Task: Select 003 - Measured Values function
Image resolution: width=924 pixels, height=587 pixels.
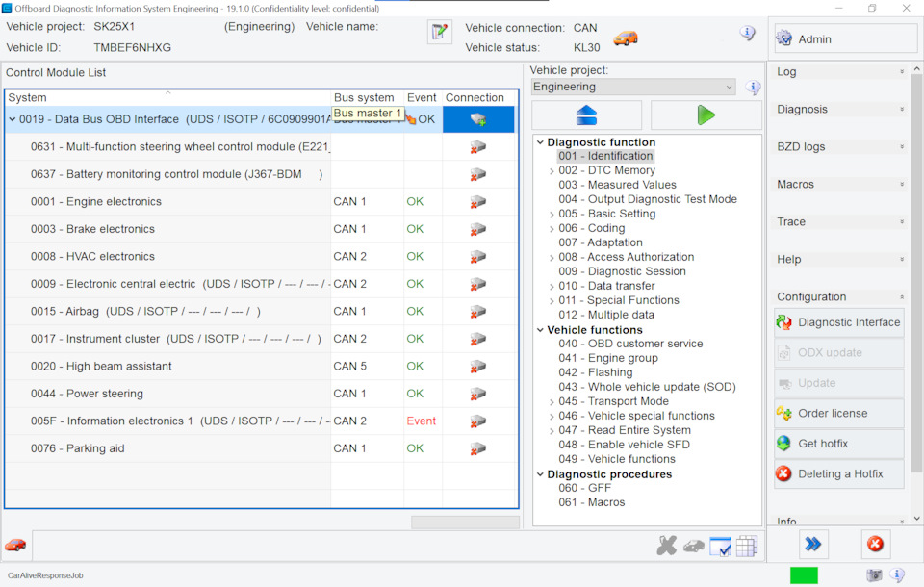Action: tap(617, 185)
